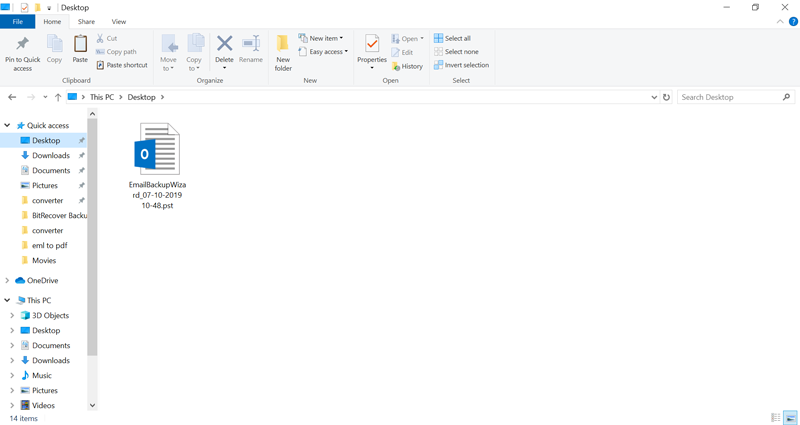This screenshot has height=425, width=800.
Task: Open Properties from the ribbon
Action: pos(372,50)
